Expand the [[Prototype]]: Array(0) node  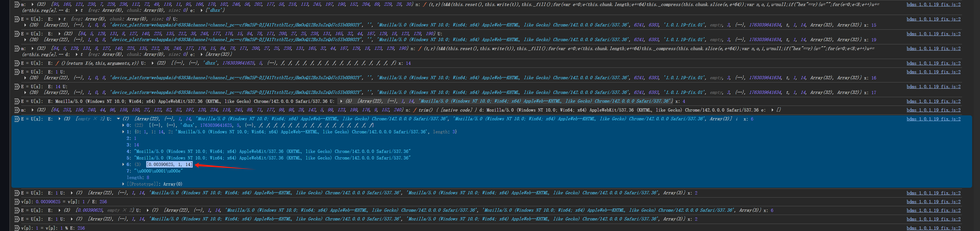pyautogui.click(x=123, y=184)
